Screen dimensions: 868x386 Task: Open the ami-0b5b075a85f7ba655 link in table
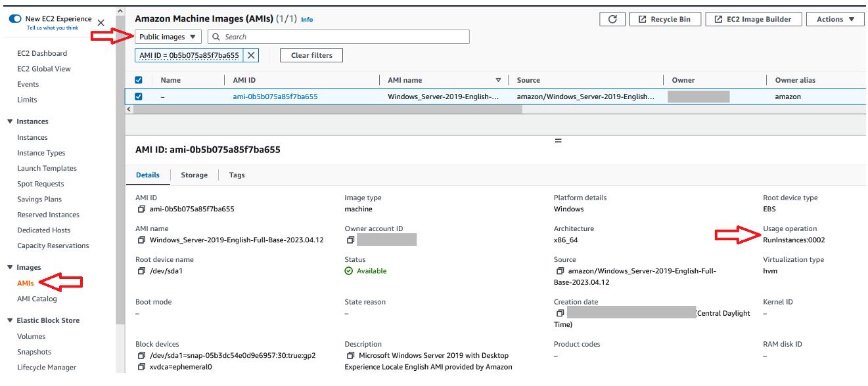pyautogui.click(x=275, y=96)
